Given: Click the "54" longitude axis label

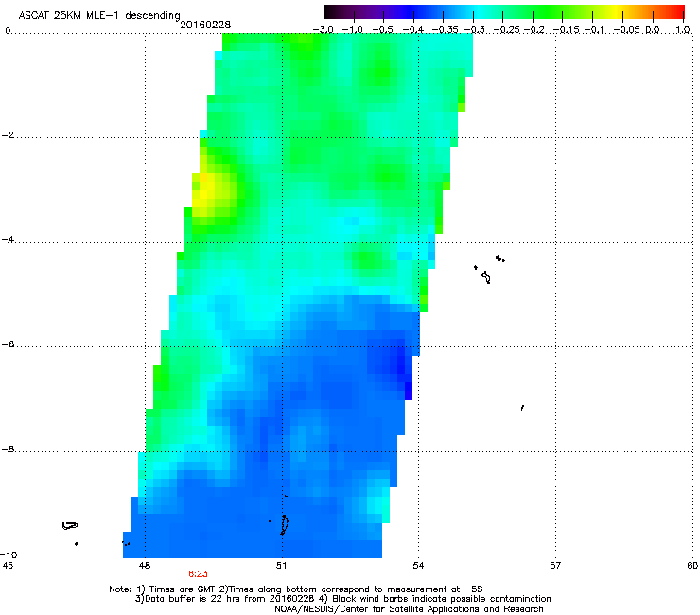Looking at the screenshot, I should click(418, 566).
